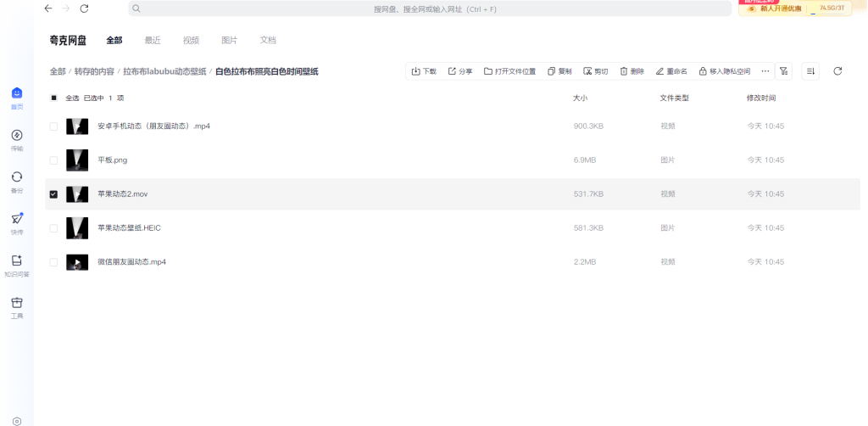Switch to the 图片 tab
This screenshot has width=868, height=426.
tap(229, 40)
